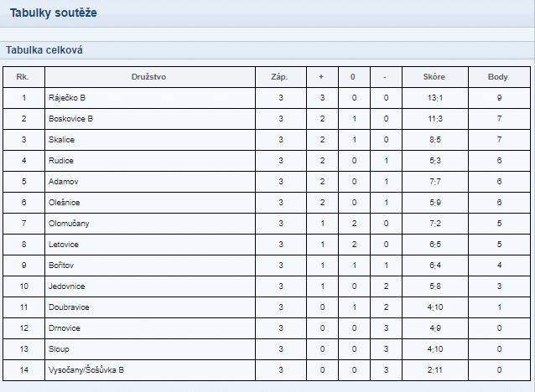Screen dimensions: 535x392
Task: Click the Body column header
Action: click(x=498, y=77)
